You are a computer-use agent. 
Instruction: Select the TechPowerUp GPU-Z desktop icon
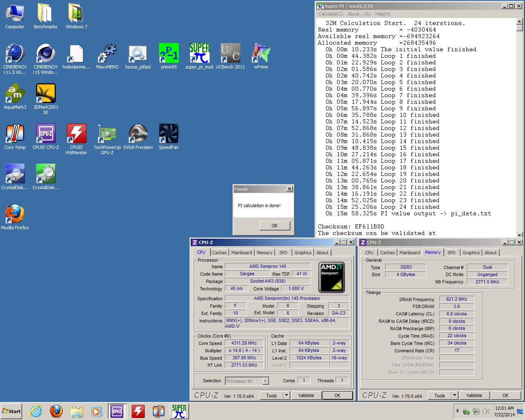[x=107, y=139]
